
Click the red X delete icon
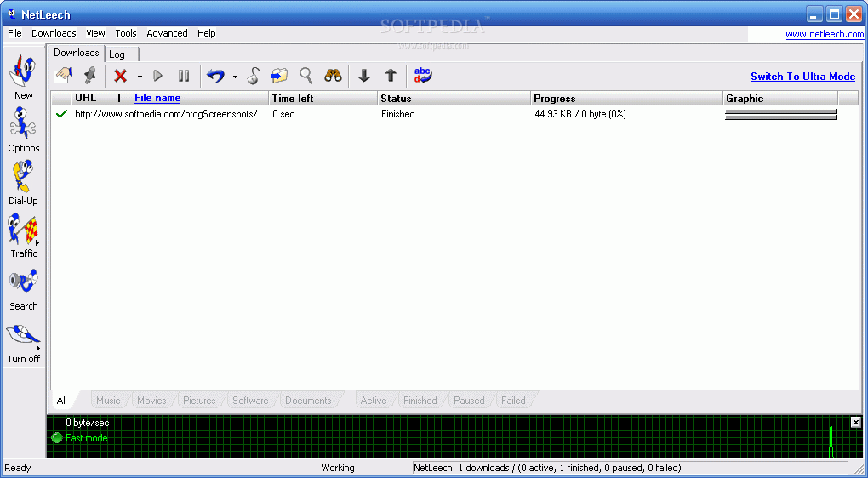[120, 76]
